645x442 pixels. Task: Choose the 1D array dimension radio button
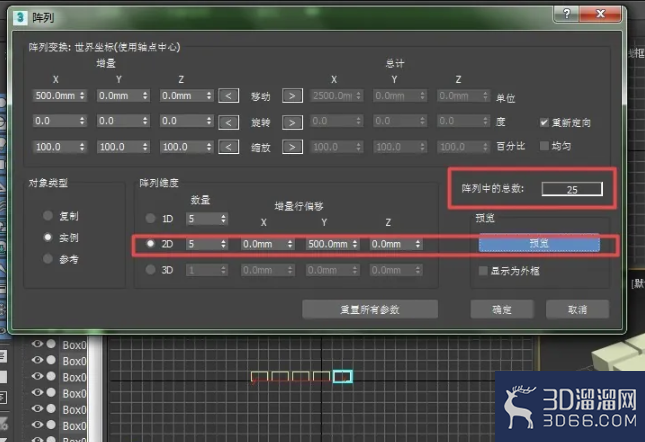[x=151, y=218]
